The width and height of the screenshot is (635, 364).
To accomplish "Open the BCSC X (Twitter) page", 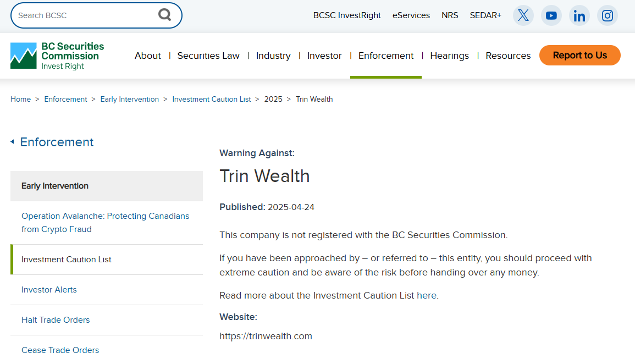I will 523,15.
